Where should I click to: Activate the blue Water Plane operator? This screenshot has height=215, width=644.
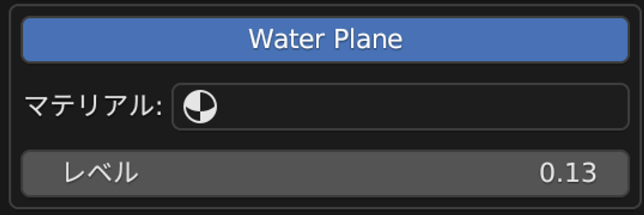tap(325, 39)
